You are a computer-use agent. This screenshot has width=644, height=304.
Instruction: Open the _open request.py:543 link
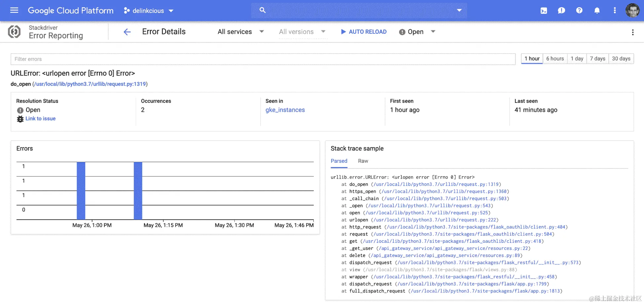[429, 206]
